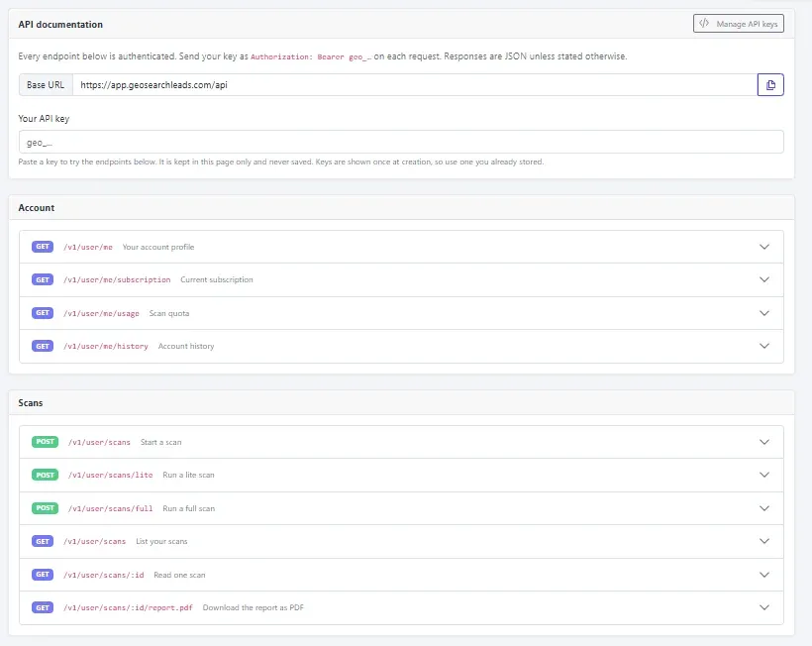The width and height of the screenshot is (812, 646).
Task: Click POST badge for Run a lite scan
Action: (x=45, y=475)
